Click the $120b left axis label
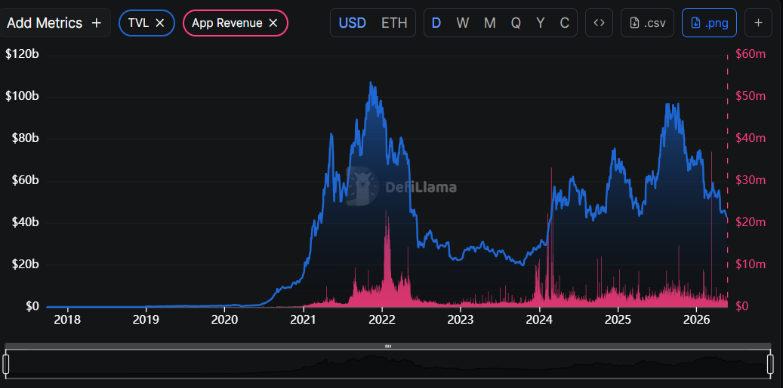This screenshot has height=388, width=783. 22,54
